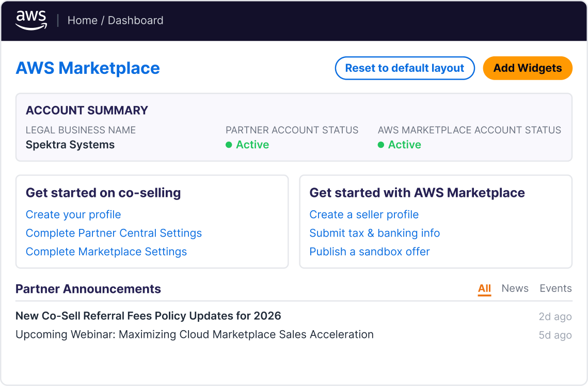Click Get started with AWS Marketplace heading

pyautogui.click(x=417, y=193)
